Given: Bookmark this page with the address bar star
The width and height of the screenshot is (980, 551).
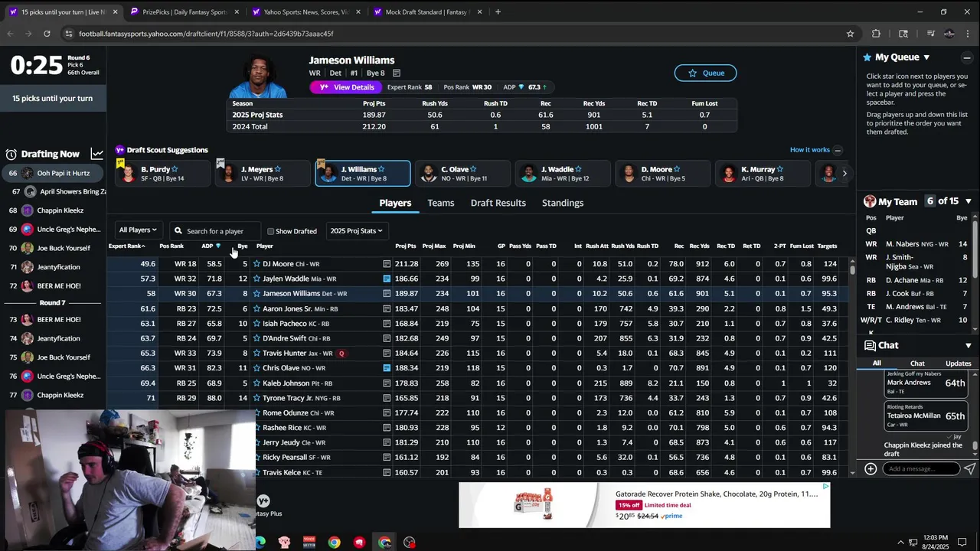Looking at the screenshot, I should click(x=850, y=34).
